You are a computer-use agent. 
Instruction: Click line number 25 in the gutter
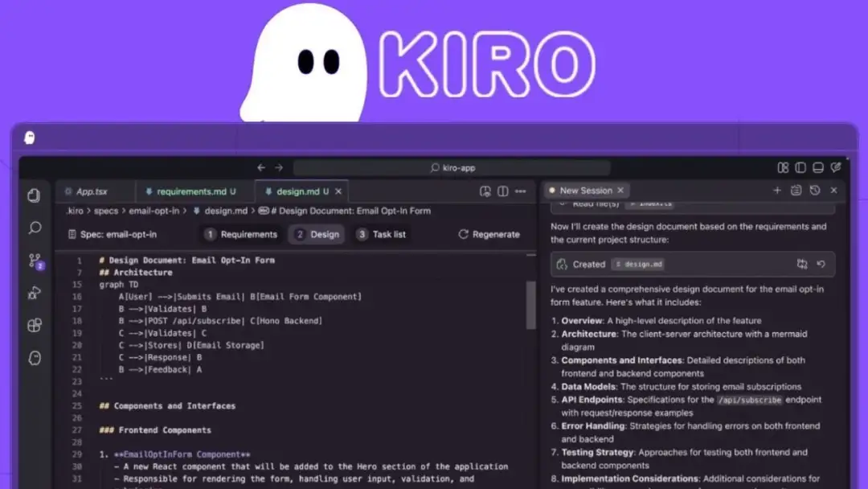point(76,406)
